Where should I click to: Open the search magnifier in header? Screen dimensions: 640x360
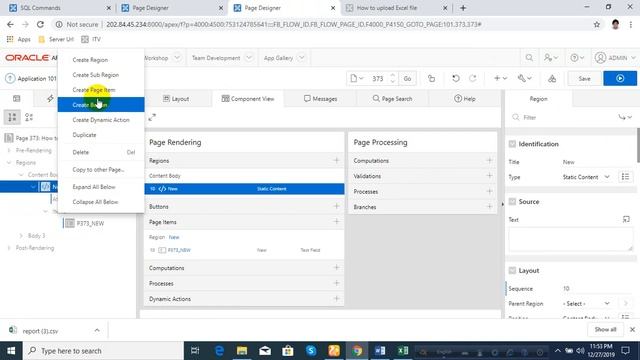click(x=529, y=58)
